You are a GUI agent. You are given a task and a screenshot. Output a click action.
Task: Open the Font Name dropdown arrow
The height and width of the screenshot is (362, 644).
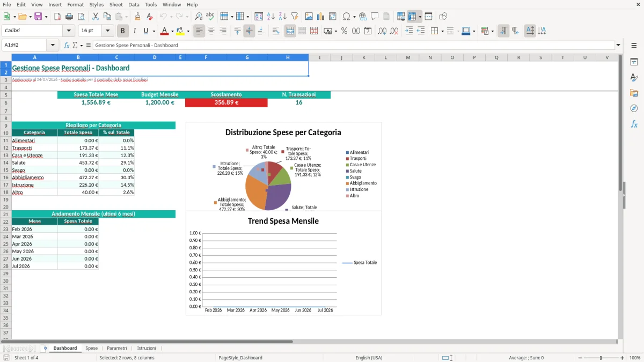click(x=69, y=31)
